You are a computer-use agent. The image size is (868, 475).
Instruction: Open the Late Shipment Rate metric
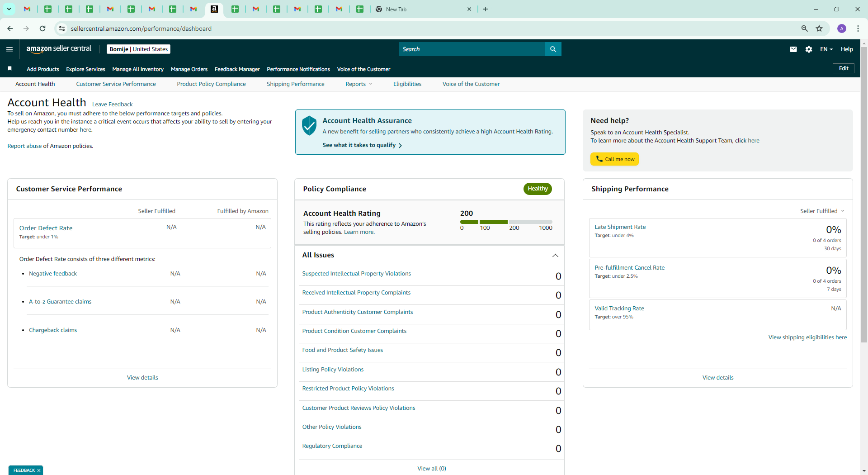click(620, 227)
